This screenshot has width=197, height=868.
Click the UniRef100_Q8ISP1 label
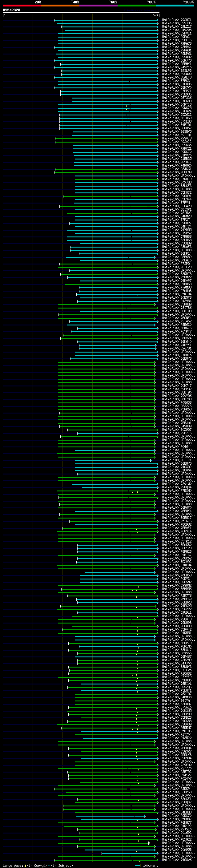176,210
